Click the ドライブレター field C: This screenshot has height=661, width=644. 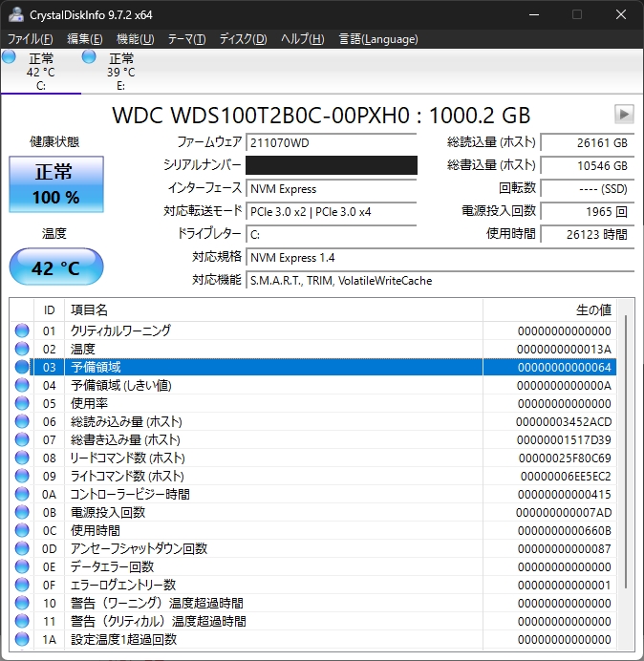pos(331,234)
